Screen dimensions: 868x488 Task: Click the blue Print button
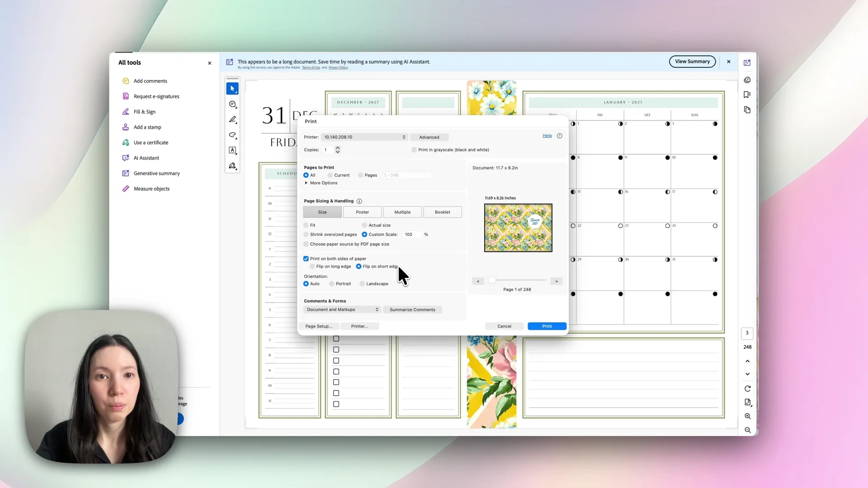coord(547,326)
